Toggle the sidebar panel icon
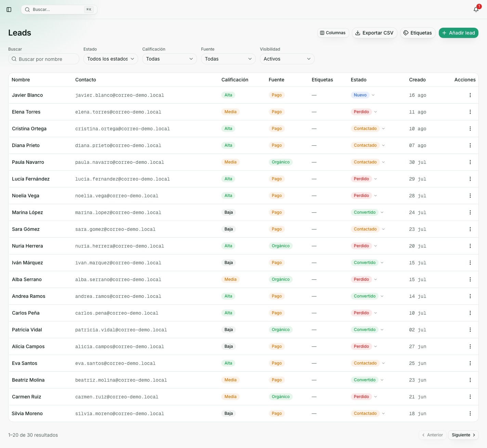 click(x=9, y=10)
